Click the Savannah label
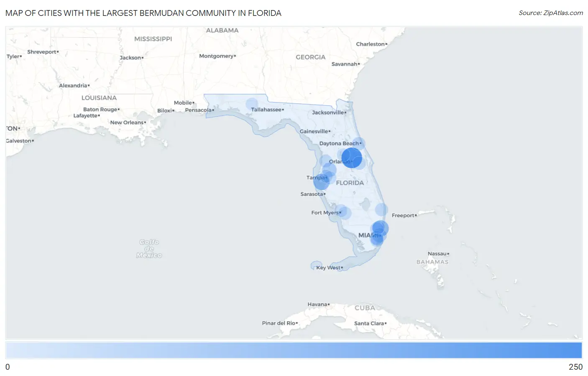588x376 pixels. [x=344, y=64]
